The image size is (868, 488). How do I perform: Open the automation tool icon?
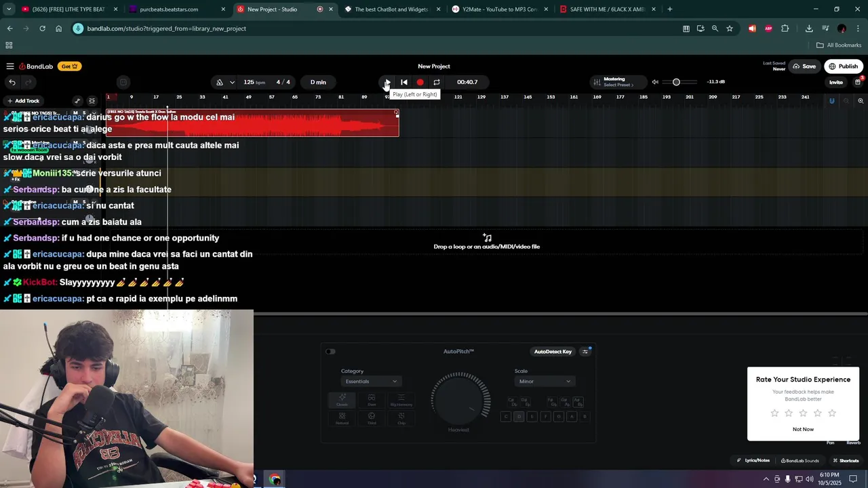77,101
